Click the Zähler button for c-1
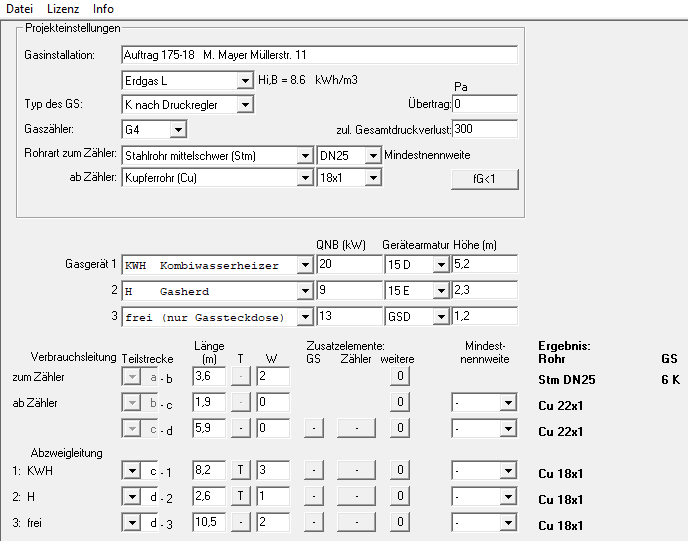Screen dimensions: 688x541 click(x=356, y=470)
